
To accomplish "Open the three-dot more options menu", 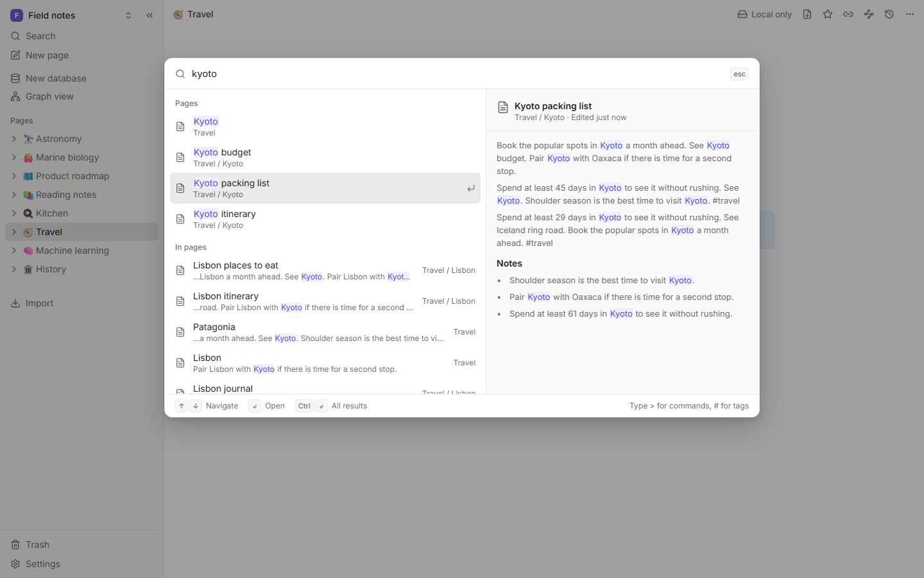I will (910, 14).
